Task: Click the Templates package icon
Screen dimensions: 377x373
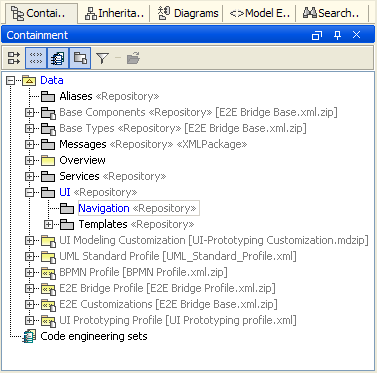Action: [x=67, y=224]
